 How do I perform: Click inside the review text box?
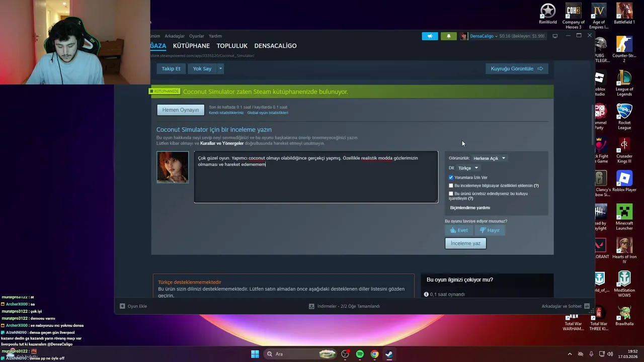tap(316, 177)
